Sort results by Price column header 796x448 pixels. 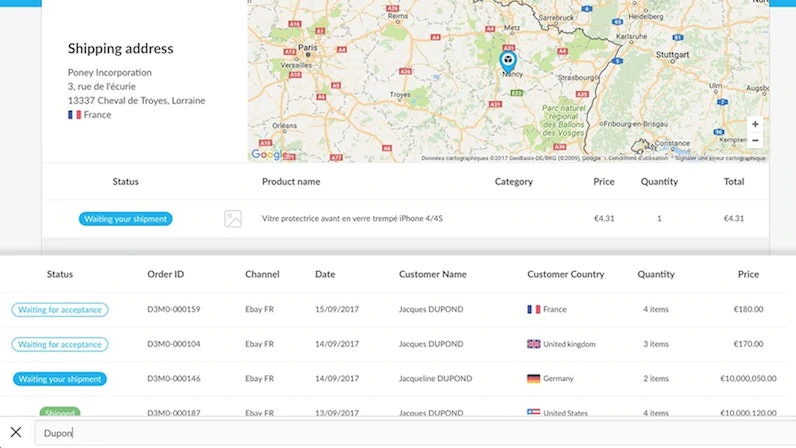[748, 274]
